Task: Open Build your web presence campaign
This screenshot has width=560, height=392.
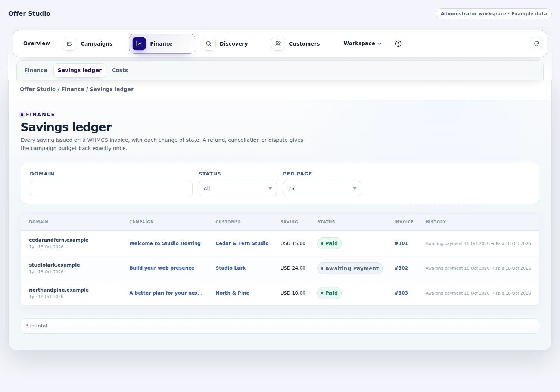Action: click(162, 268)
